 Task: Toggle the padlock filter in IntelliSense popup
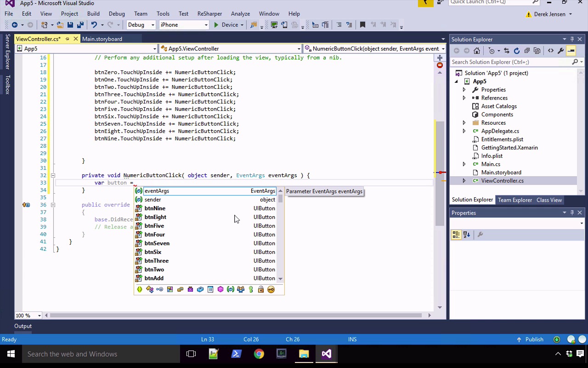pyautogui.click(x=261, y=289)
